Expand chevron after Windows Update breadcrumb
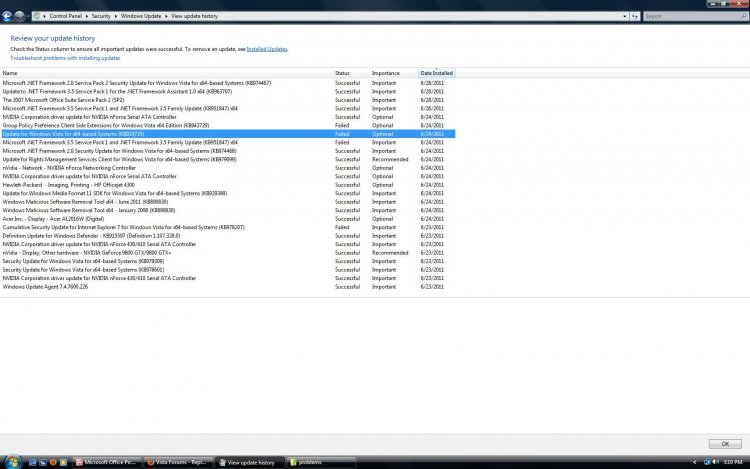Screen dimensions: 750x469 point(166,16)
